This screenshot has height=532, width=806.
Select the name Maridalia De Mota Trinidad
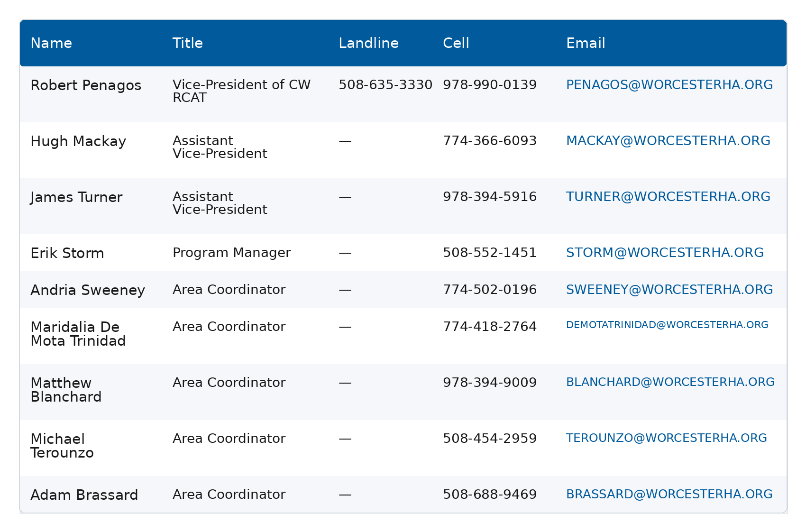click(78, 334)
